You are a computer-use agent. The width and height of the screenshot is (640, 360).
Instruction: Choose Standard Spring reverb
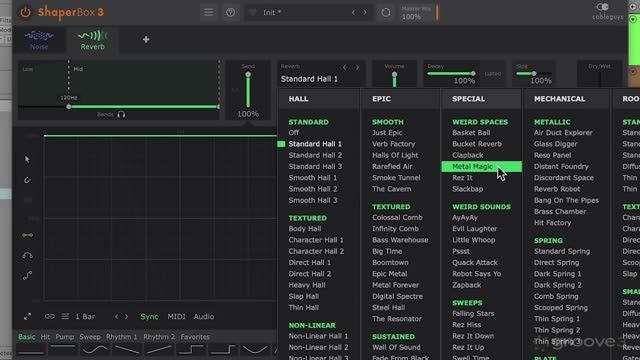562,251
